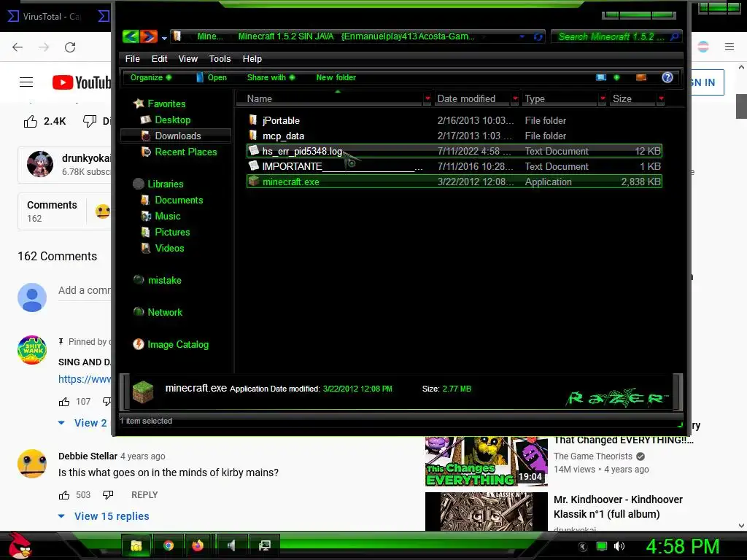Like Debbie Stellar's comment
The height and width of the screenshot is (560, 747).
click(x=64, y=495)
